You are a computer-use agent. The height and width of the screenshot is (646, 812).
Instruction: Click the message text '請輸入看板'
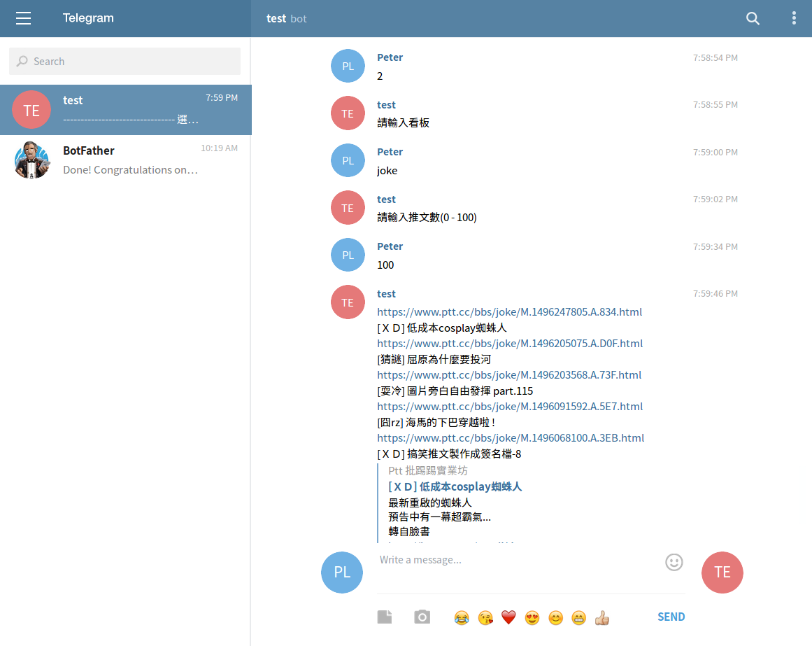pyautogui.click(x=404, y=122)
